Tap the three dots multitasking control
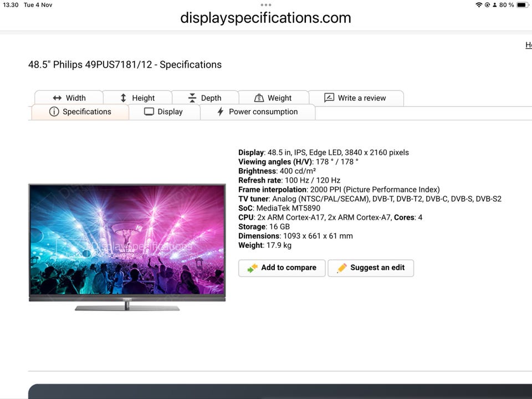 tap(265, 5)
